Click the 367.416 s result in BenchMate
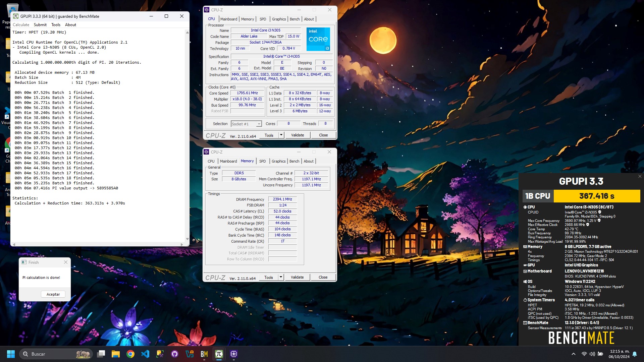 597,196
